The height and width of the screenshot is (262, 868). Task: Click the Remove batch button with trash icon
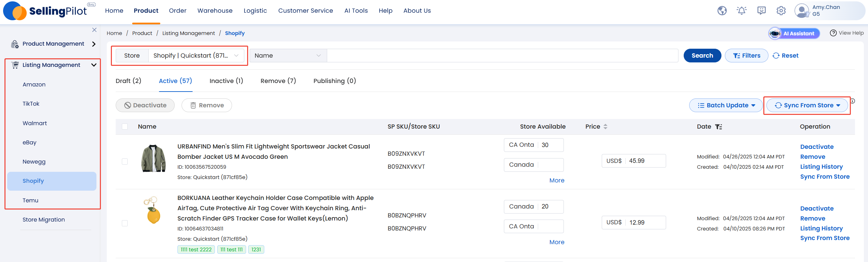point(207,105)
